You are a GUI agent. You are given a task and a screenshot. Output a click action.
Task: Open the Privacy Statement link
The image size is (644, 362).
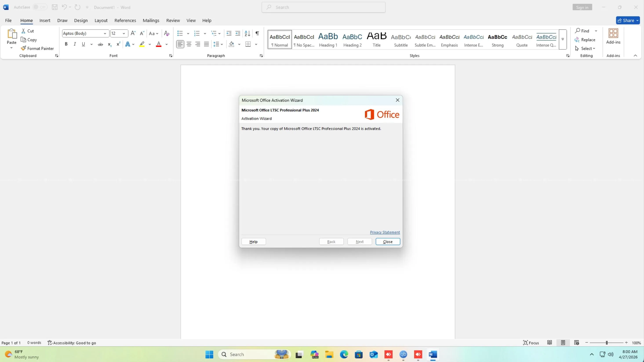click(385, 232)
